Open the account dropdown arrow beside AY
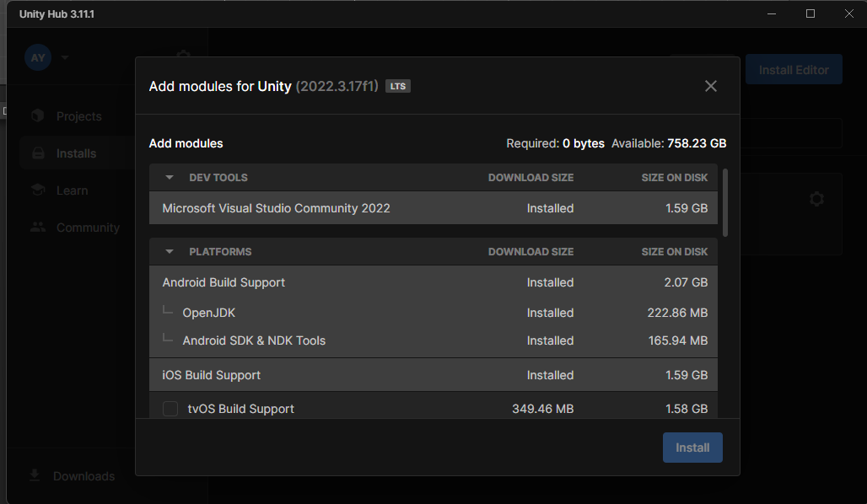 [65, 57]
